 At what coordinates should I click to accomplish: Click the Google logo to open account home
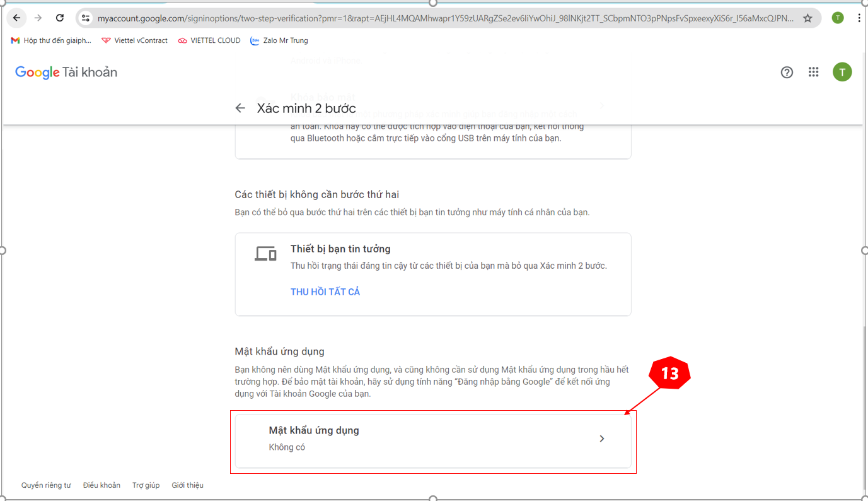[x=37, y=72]
